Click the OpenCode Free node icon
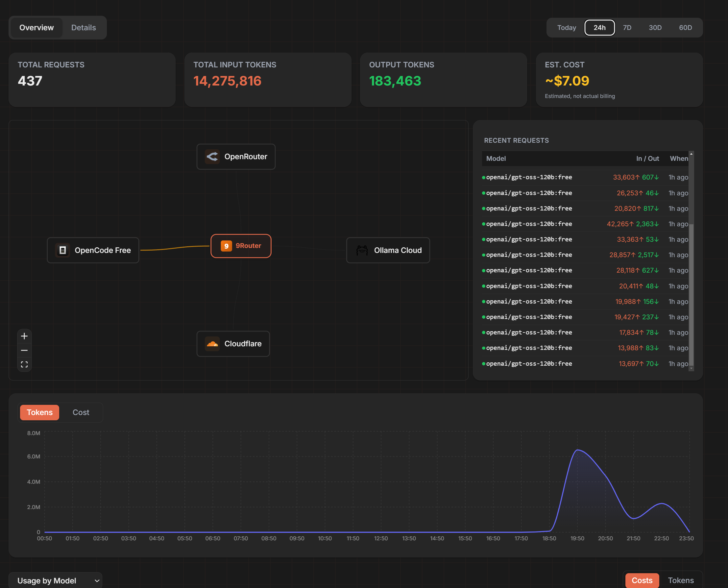The height and width of the screenshot is (588, 728). [63, 250]
